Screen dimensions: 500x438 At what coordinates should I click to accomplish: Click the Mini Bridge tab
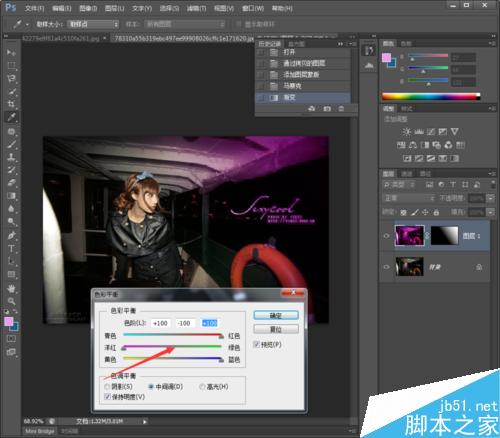[x=40, y=431]
